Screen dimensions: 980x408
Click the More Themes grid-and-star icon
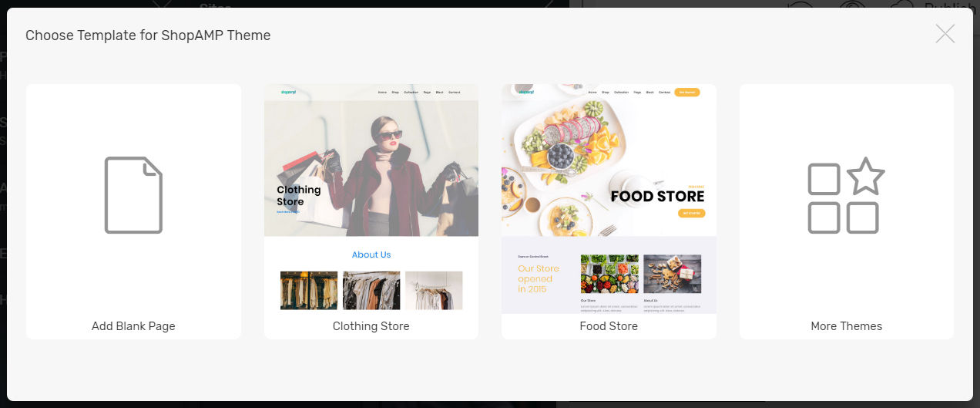point(846,195)
